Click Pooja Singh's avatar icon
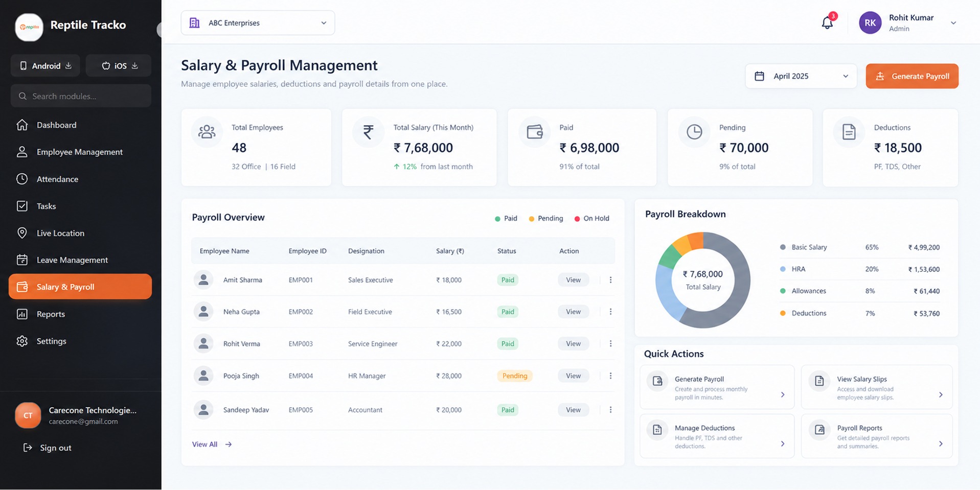This screenshot has height=490, width=980. [203, 376]
